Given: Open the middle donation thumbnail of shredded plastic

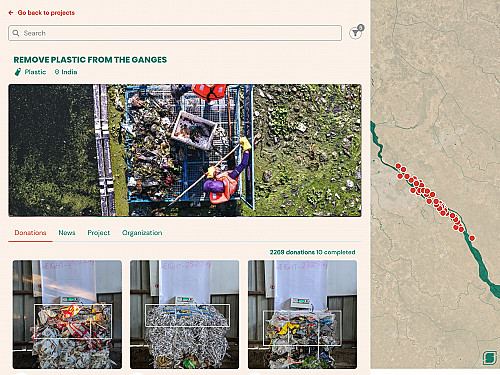Looking at the screenshot, I should pos(185,314).
